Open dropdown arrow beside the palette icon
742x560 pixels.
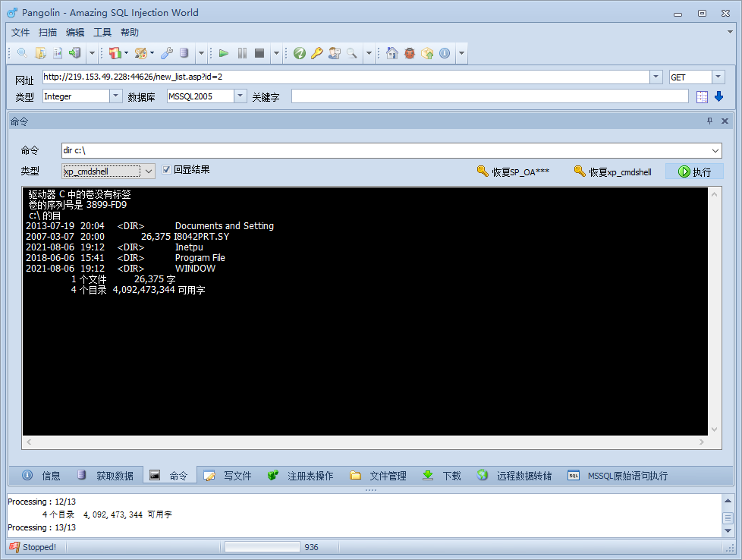pos(152,53)
